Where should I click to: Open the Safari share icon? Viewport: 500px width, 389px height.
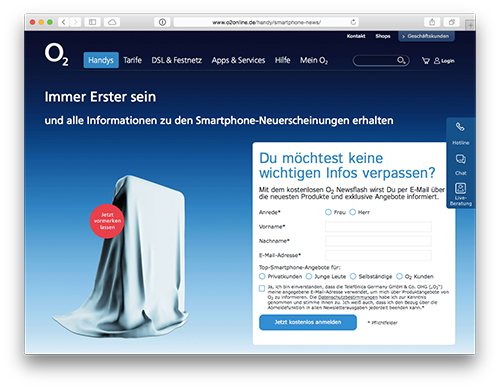(432, 22)
